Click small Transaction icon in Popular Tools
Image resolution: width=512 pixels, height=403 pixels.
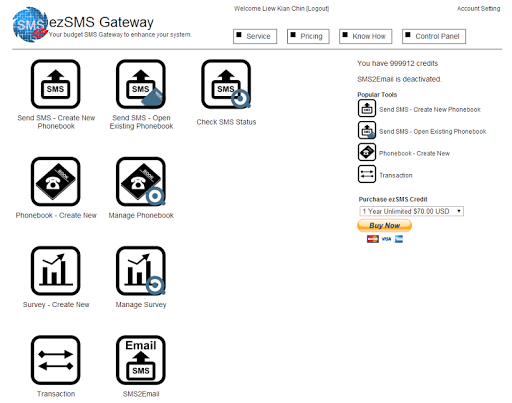click(x=367, y=174)
